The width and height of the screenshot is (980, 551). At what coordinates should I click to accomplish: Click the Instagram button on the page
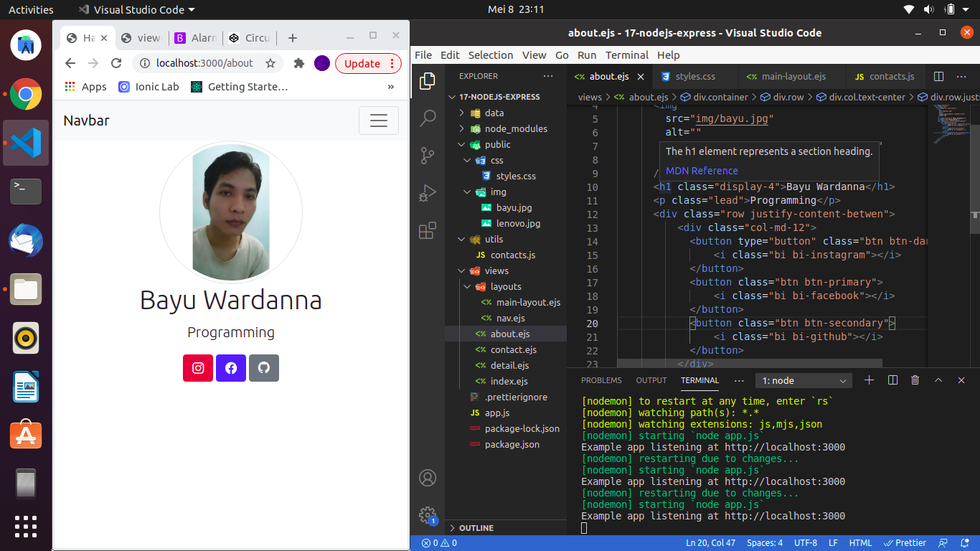[x=198, y=368]
